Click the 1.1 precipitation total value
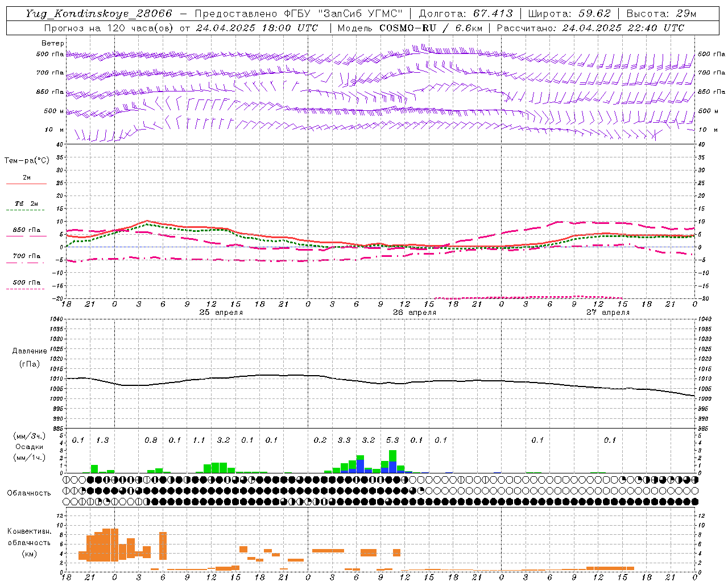Image resolution: width=728 pixels, height=582 pixels. (199, 440)
